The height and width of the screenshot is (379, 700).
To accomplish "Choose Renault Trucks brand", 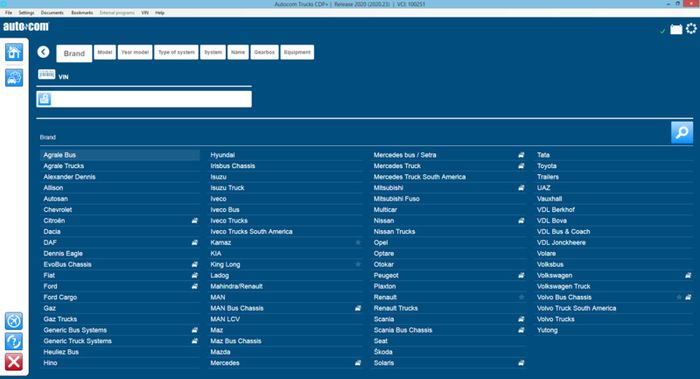I will pyautogui.click(x=449, y=308).
